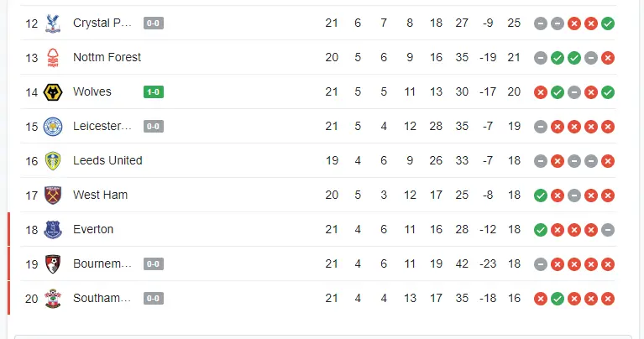Open the West Ham team link
The image size is (644, 339).
pyautogui.click(x=99, y=195)
